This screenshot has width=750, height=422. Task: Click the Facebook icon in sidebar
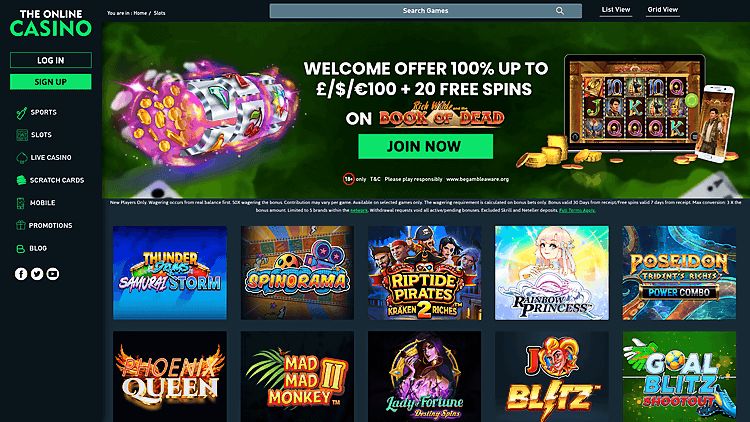click(x=21, y=274)
